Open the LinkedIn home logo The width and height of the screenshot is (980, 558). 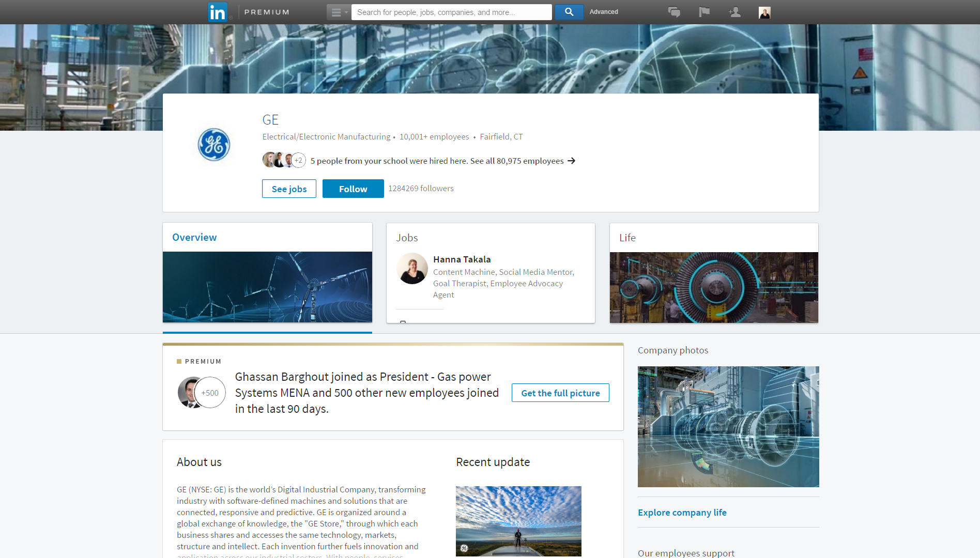point(217,12)
